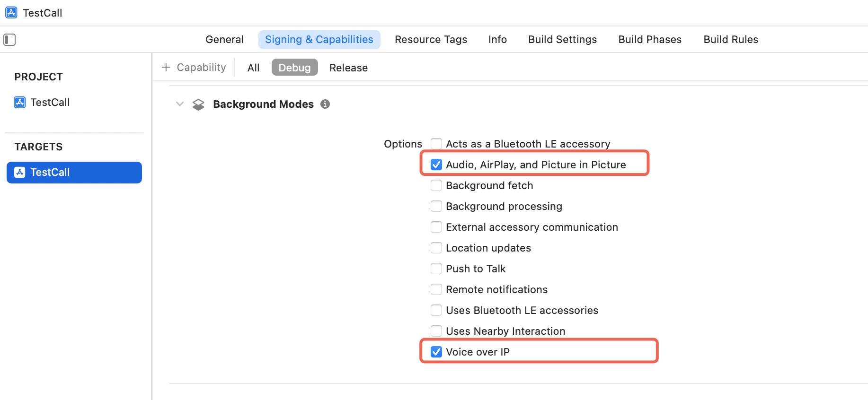The width and height of the screenshot is (868, 400).
Task: Click the Background Modes info icon
Action: click(x=325, y=104)
